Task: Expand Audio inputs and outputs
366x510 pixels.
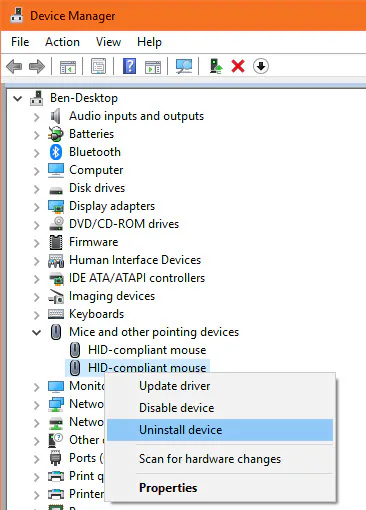Action: pyautogui.click(x=37, y=117)
